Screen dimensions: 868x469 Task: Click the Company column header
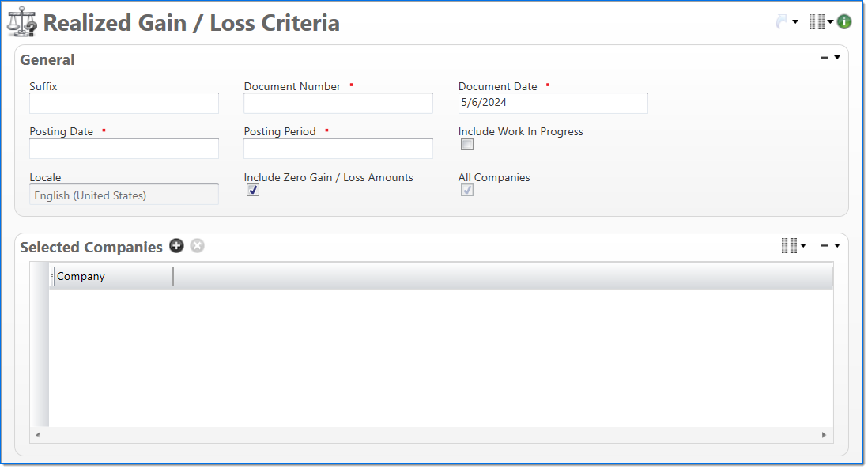click(x=112, y=276)
